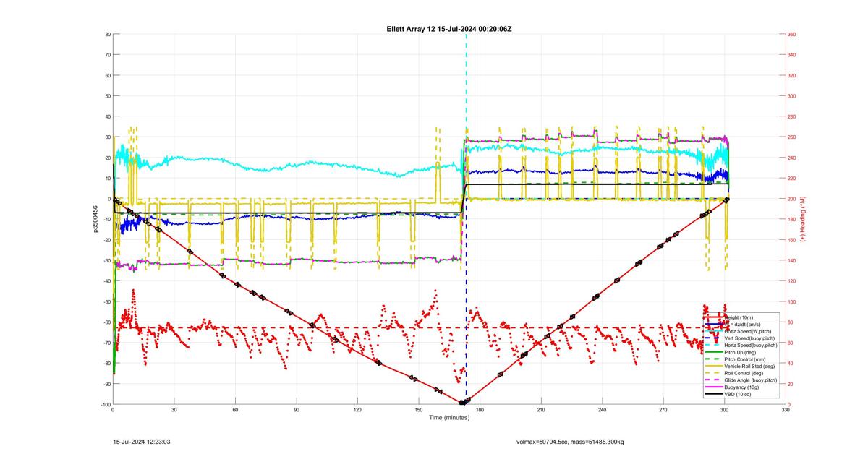Select the 'Buoyancy (10g)' legend entry
868x454 pixels.
coord(741,387)
